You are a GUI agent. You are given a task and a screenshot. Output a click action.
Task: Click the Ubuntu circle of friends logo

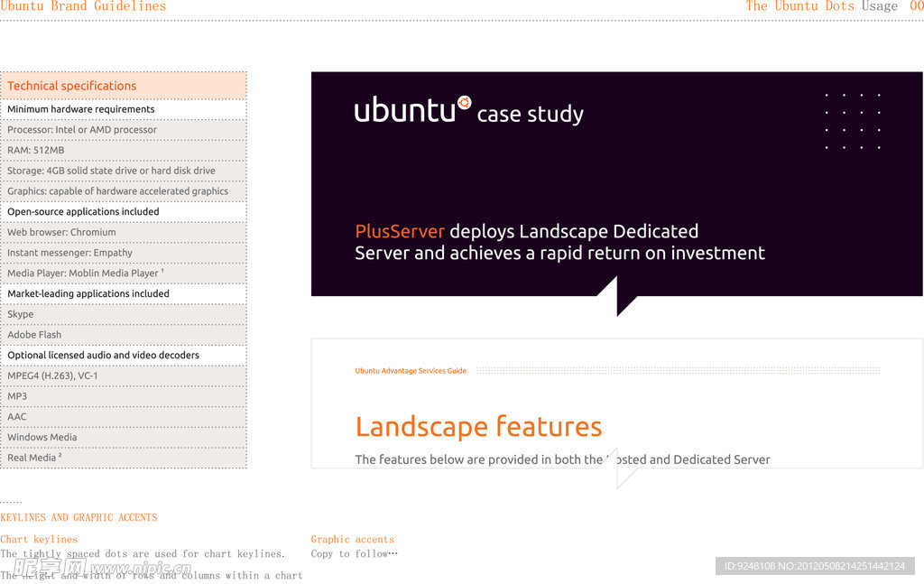[x=465, y=103]
